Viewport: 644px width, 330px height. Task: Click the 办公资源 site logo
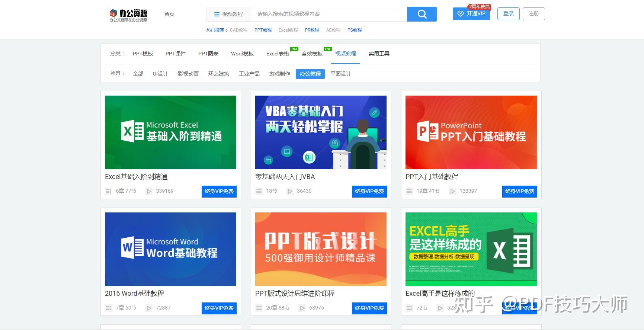(x=128, y=15)
